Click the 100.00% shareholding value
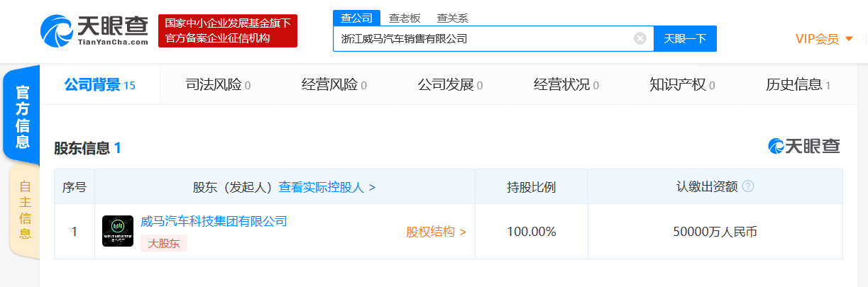This screenshot has height=287, width=868. [532, 232]
